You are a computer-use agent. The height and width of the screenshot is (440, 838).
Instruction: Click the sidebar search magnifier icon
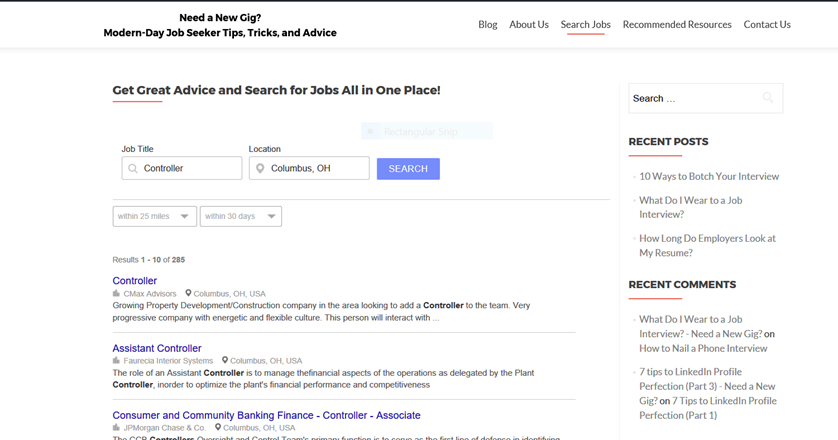(768, 97)
